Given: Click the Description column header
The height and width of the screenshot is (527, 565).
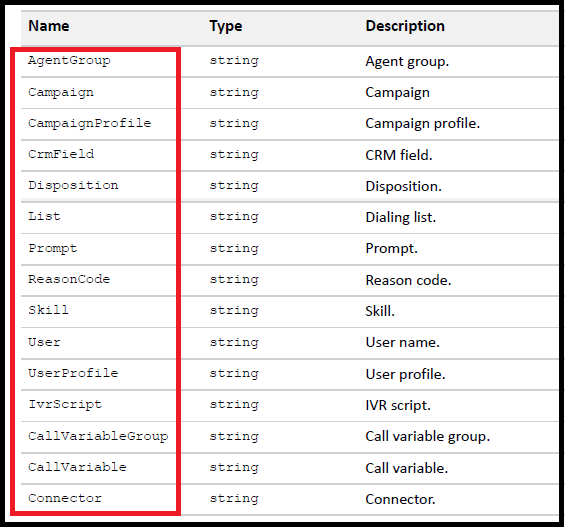Looking at the screenshot, I should [405, 26].
